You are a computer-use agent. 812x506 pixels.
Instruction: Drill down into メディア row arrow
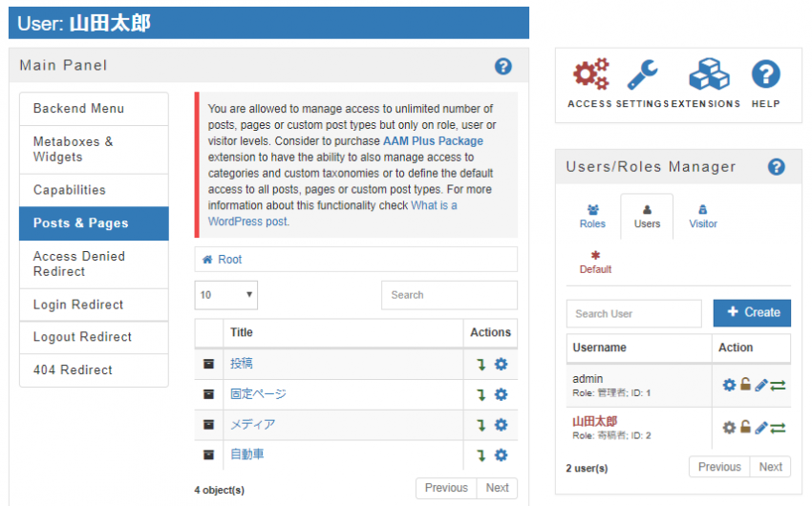coord(481,425)
